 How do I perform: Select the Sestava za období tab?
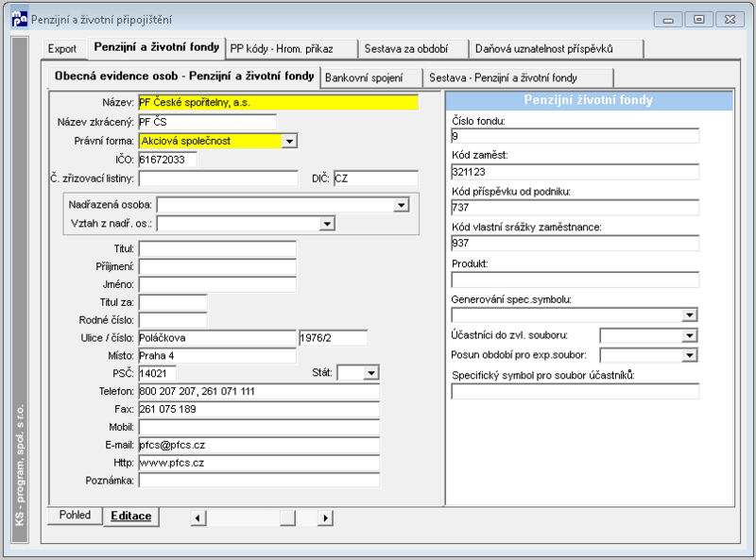coord(413,49)
